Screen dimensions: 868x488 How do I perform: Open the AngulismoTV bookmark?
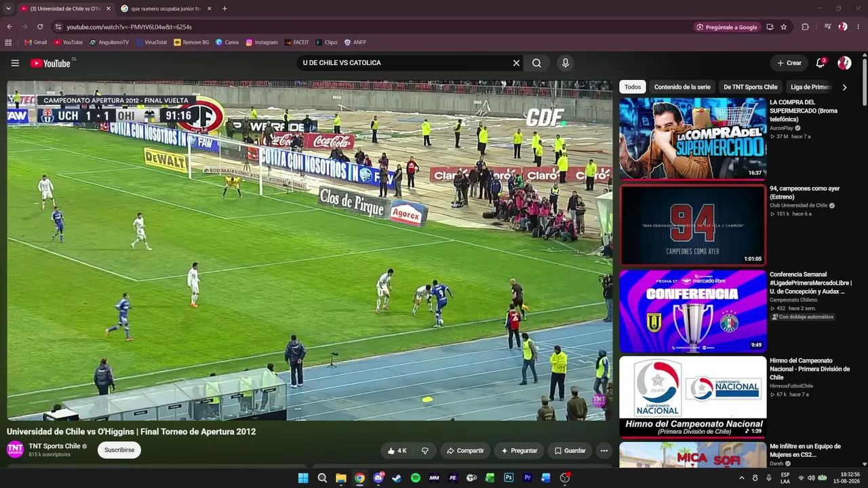pos(109,42)
